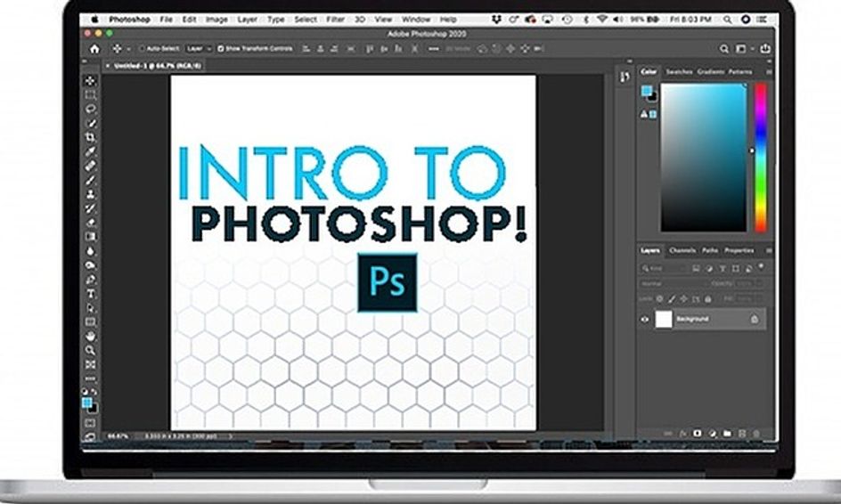This screenshot has height=504, width=841.
Task: Create a new layer from the Layers panel footer
Action: coord(742,433)
